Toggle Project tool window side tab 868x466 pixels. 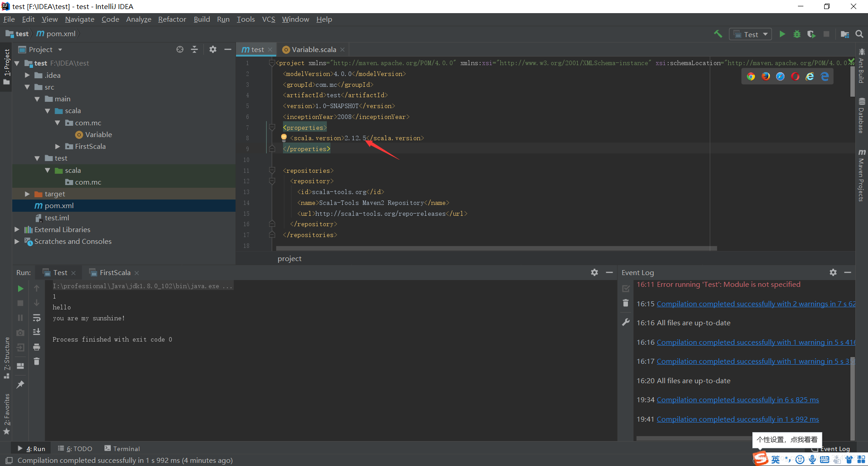(x=6, y=67)
